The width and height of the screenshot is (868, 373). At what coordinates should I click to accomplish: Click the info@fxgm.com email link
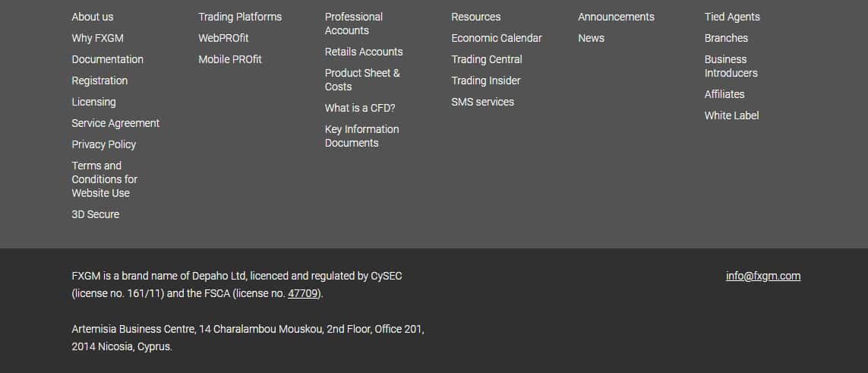pos(762,276)
